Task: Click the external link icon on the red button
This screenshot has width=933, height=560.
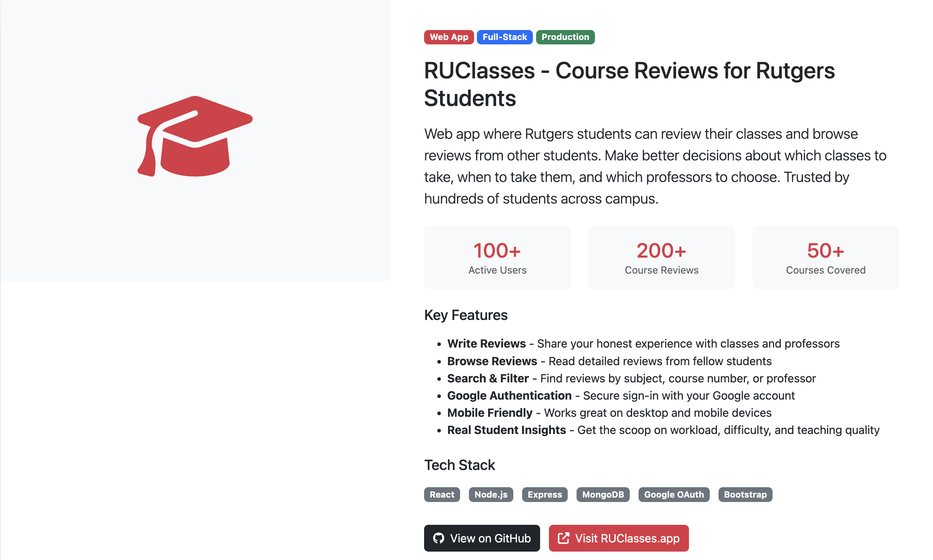Action: [564, 538]
